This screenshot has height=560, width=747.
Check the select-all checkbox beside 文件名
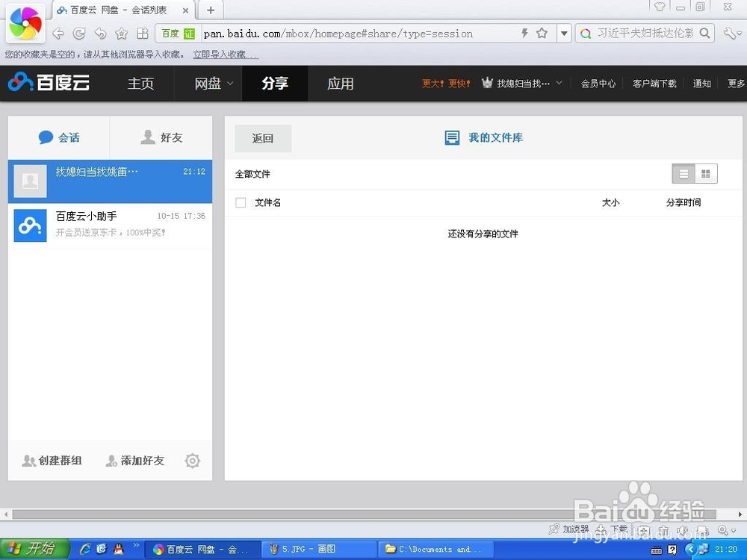tap(241, 202)
